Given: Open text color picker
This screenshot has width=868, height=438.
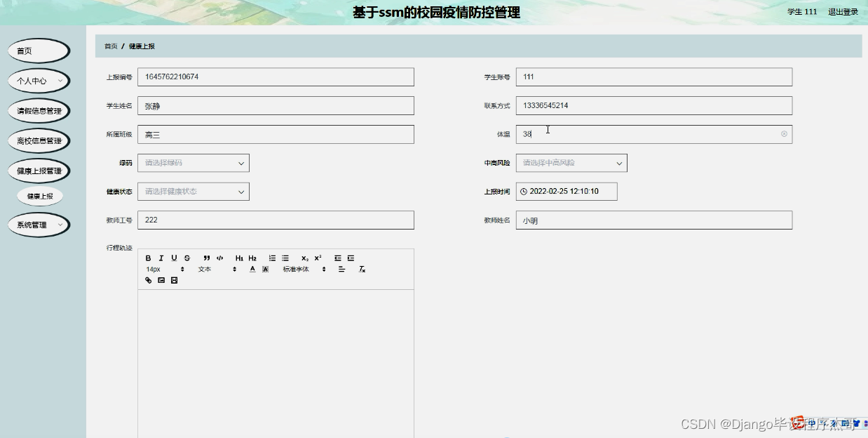Looking at the screenshot, I should (x=252, y=270).
